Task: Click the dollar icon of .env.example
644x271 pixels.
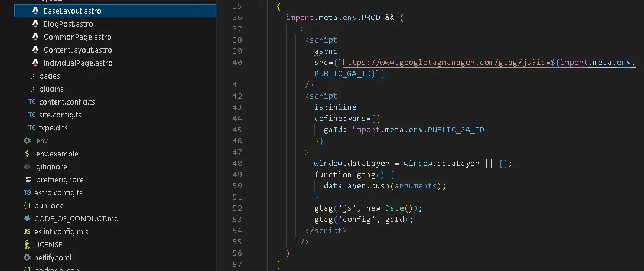Action: [27, 154]
